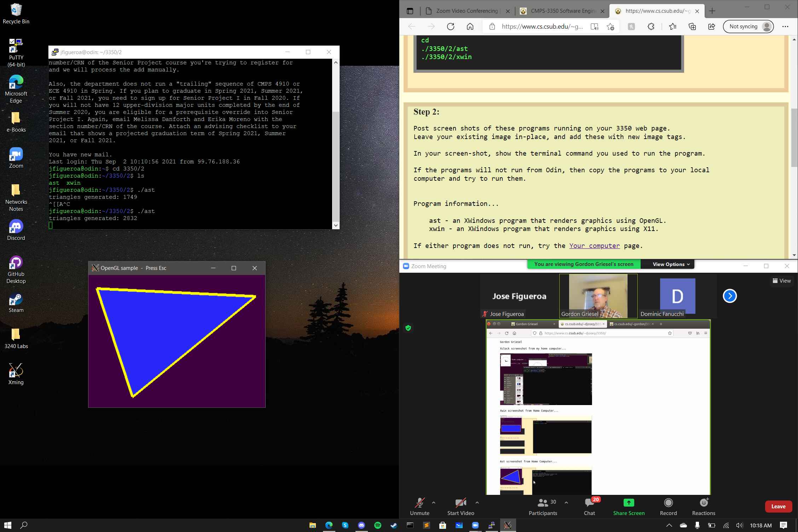Click Xming icon in taskbar
The image size is (798, 532).
click(508, 525)
